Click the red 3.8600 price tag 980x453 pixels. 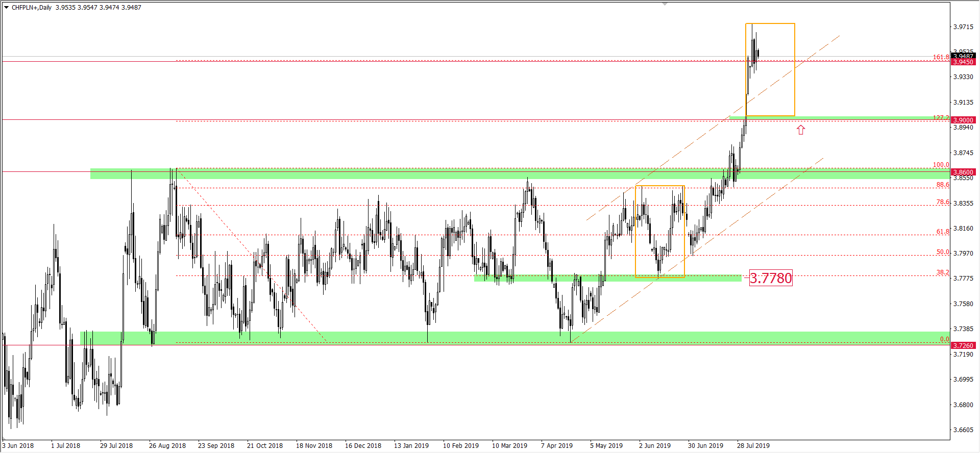[x=963, y=172]
